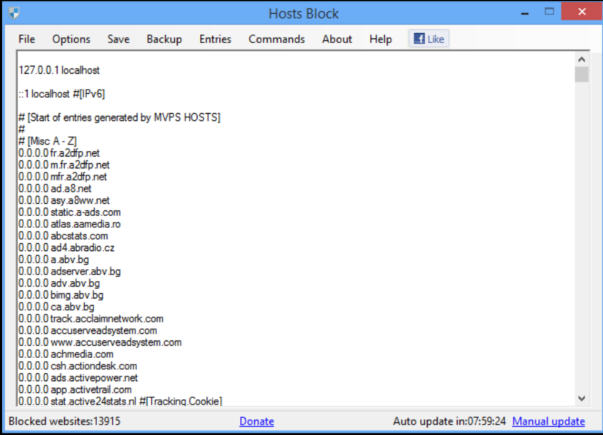Image resolution: width=603 pixels, height=435 pixels.
Task: Click the Manual update link
Action: click(x=548, y=421)
